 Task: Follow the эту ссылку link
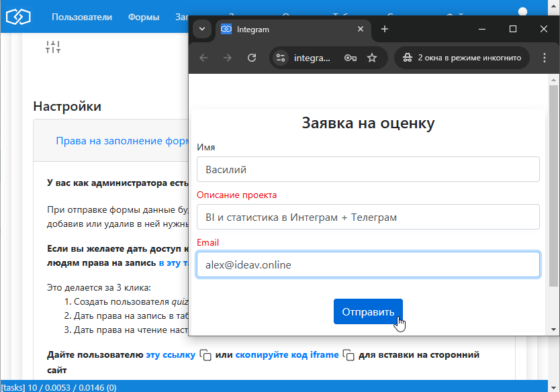(x=171, y=355)
